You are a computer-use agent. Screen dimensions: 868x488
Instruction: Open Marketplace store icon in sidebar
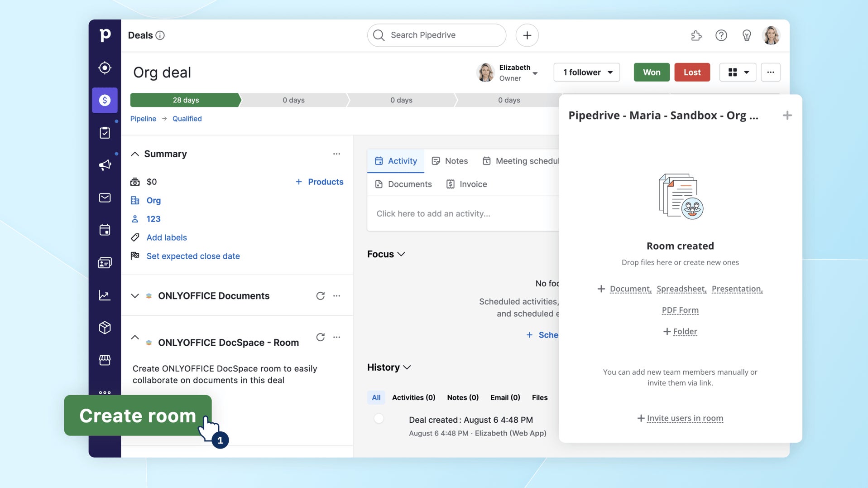[x=105, y=360]
